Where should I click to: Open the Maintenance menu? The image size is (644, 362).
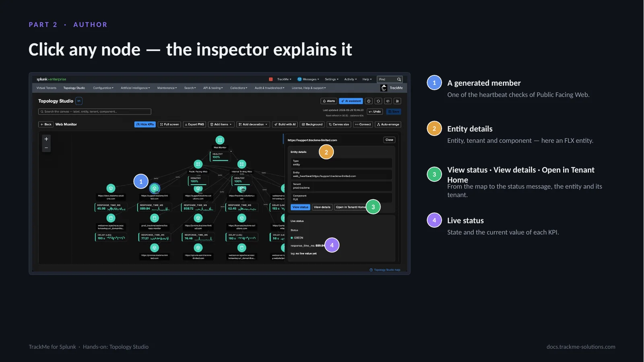167,88
